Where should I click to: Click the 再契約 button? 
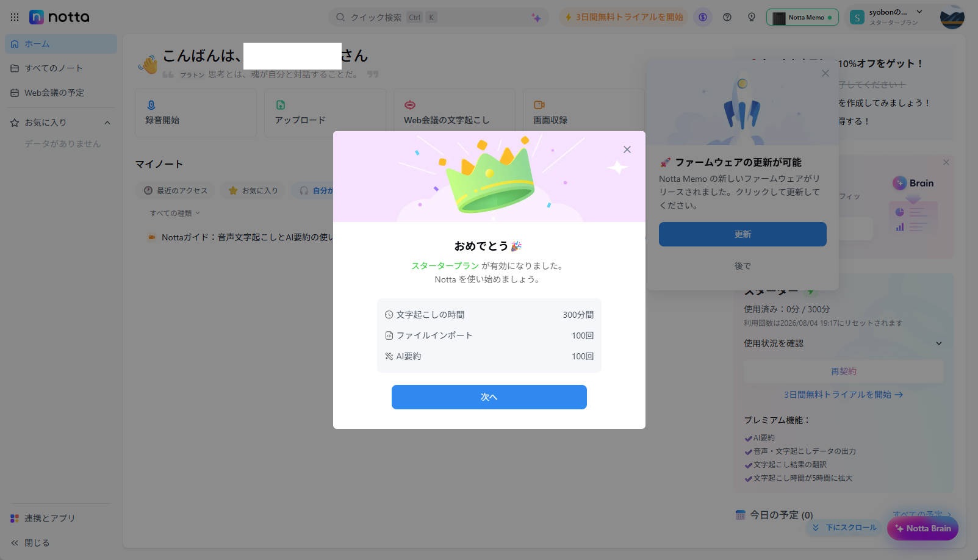tap(843, 372)
